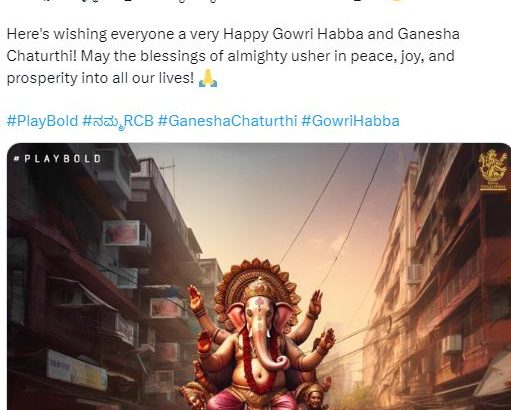Open the #ನಮ್ಮRCB hashtag link
This screenshot has height=410, width=511.
(x=118, y=121)
